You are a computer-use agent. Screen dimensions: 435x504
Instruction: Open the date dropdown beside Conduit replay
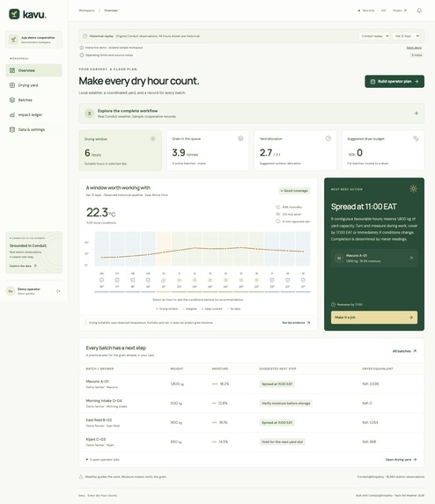coord(407,36)
